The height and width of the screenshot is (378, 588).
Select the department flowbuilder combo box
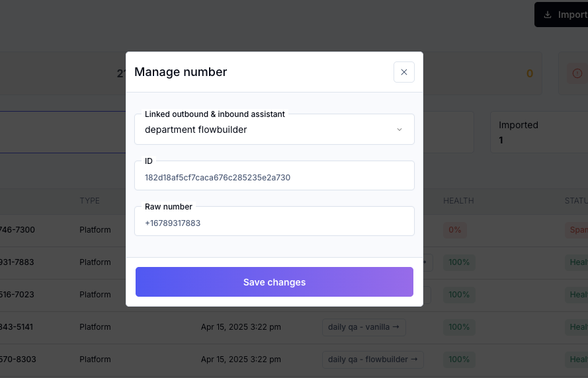point(274,130)
